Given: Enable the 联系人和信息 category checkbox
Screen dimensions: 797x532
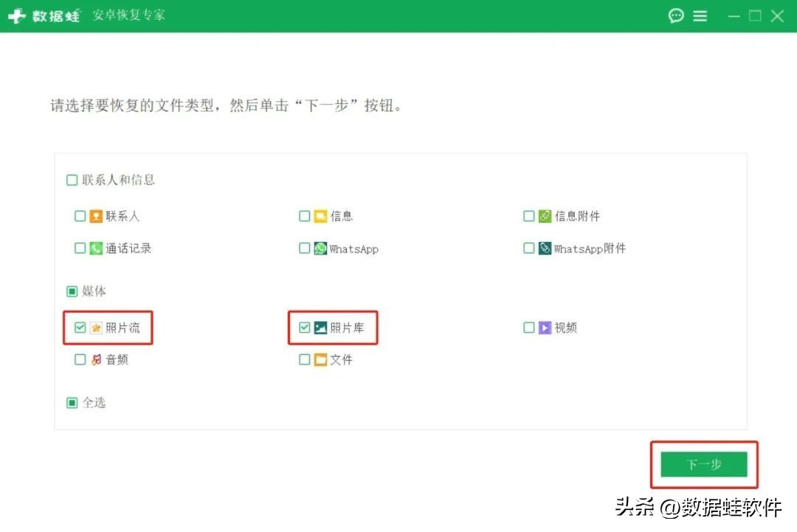Looking at the screenshot, I should tap(72, 179).
